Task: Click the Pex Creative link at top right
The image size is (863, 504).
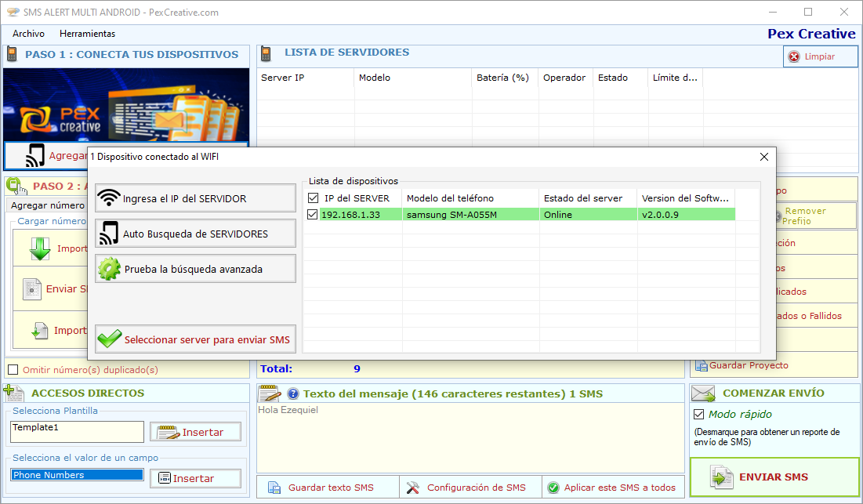Action: (811, 34)
